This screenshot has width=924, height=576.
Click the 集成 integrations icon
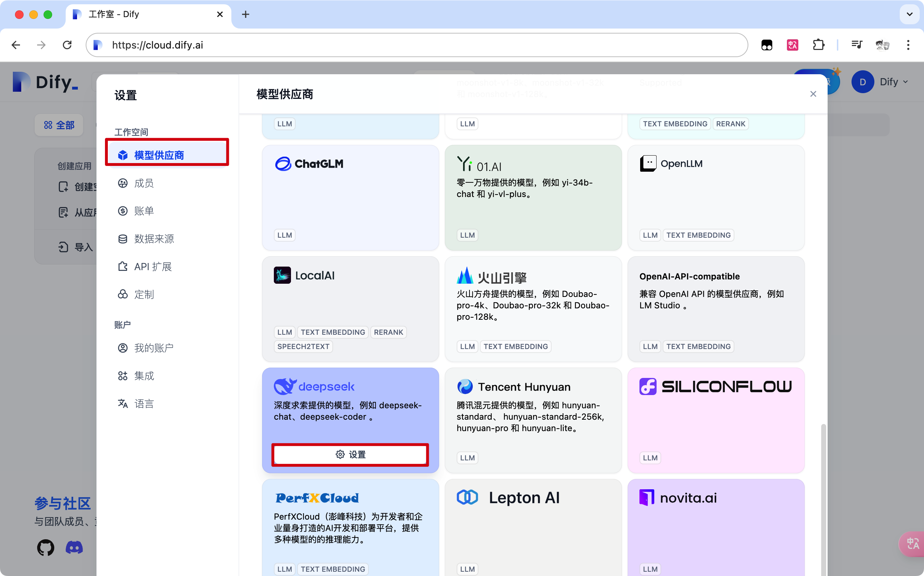(123, 376)
